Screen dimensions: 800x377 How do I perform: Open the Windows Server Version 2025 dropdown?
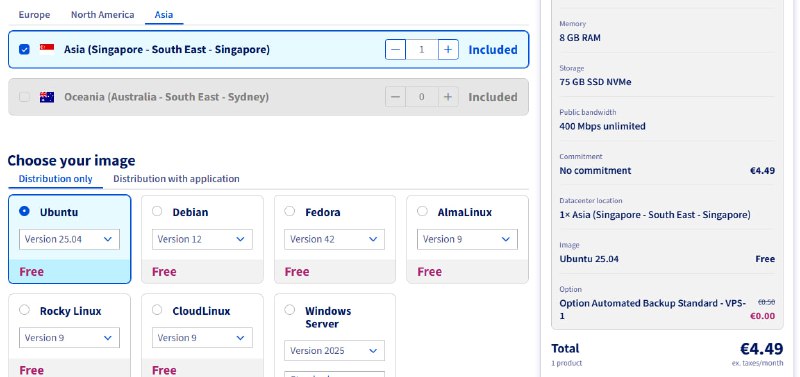334,351
